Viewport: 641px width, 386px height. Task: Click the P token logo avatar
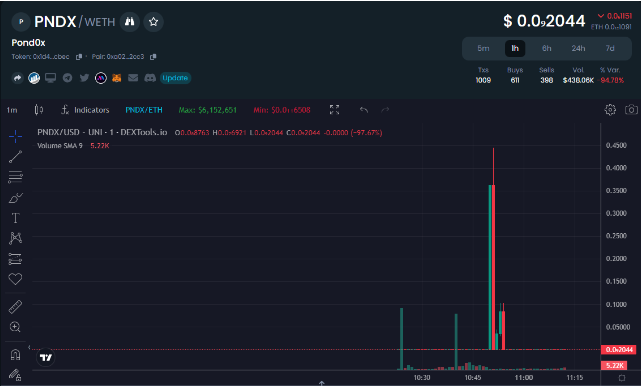click(x=21, y=22)
